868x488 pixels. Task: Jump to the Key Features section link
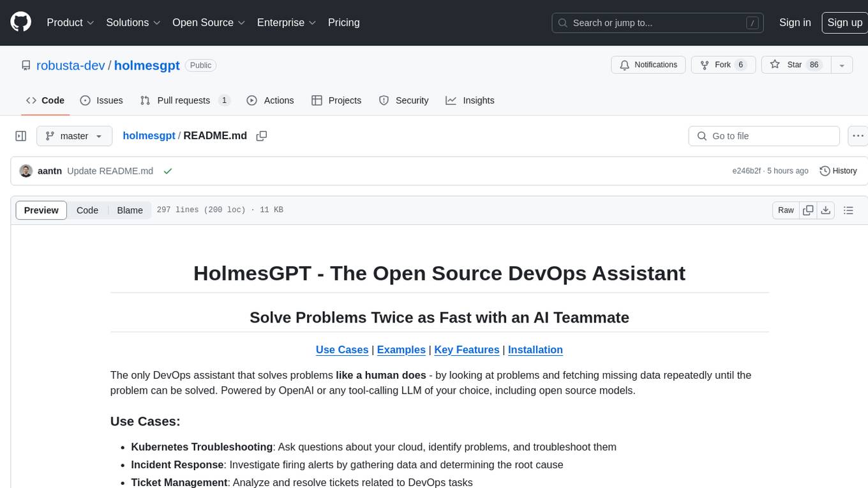(467, 350)
